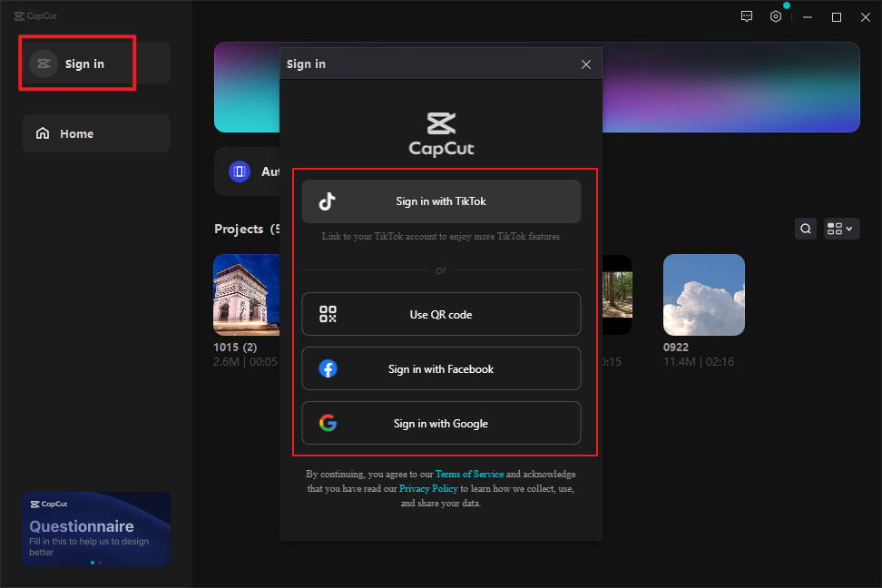Screen dimensions: 882x588
Task: Click the Projects heading
Action: click(x=239, y=229)
